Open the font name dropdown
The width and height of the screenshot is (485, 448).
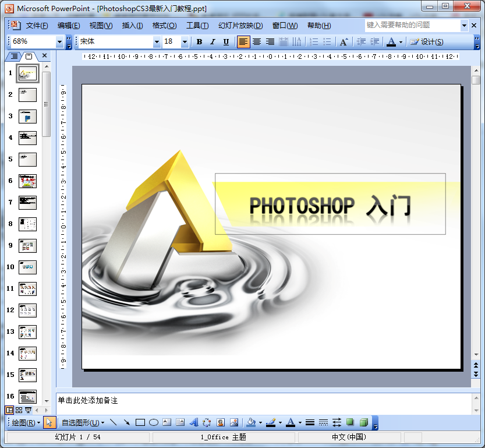click(157, 41)
